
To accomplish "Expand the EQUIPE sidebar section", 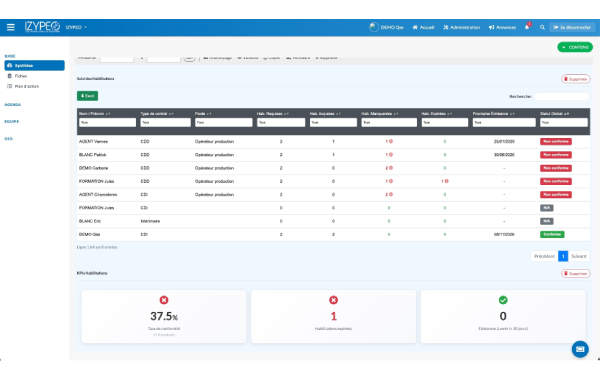I will click(x=11, y=121).
